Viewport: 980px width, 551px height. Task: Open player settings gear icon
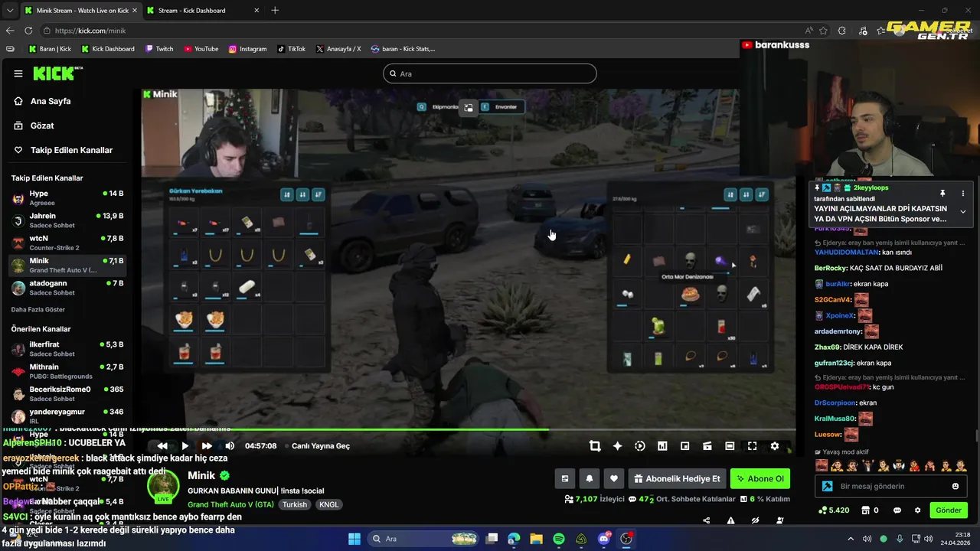click(774, 446)
